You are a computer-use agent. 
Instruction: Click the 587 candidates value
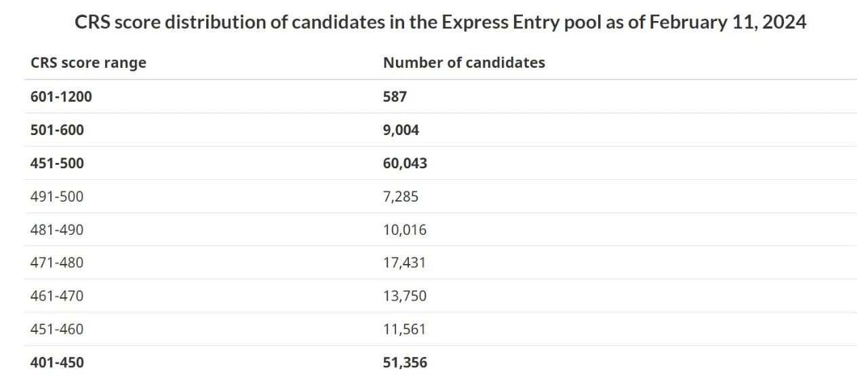coord(395,96)
